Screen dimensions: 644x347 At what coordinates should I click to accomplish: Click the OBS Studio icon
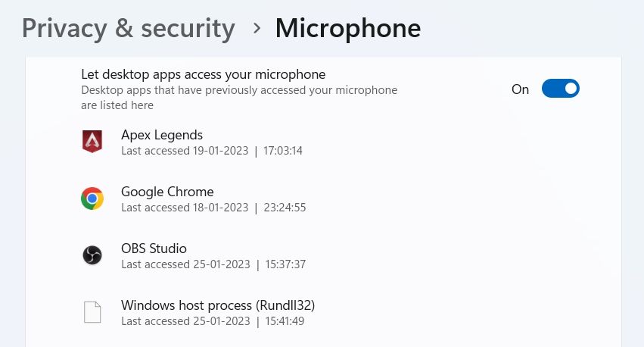[x=92, y=255]
